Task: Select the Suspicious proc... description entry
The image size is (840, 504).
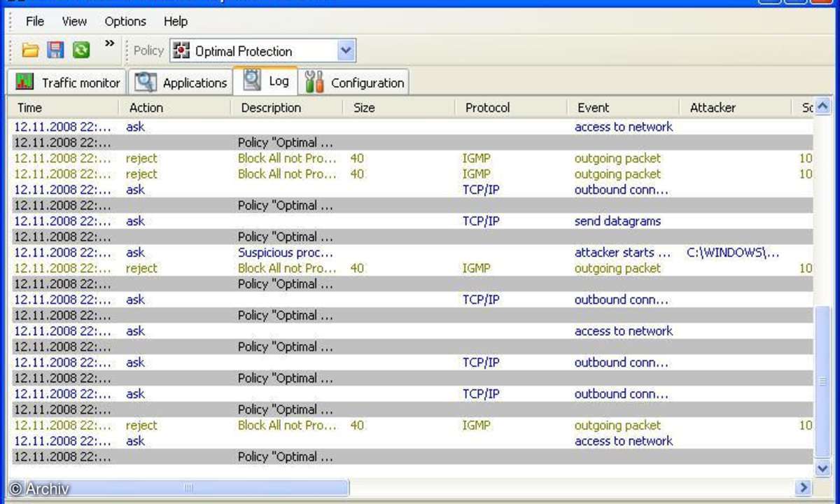Action: 286,253
